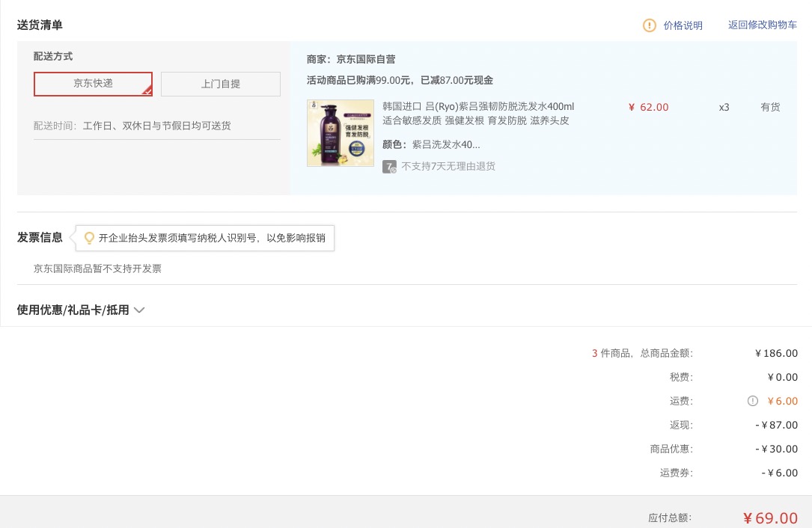The width and height of the screenshot is (812, 528).
Task: Click the payable total ¥69.00
Action: 770,518
